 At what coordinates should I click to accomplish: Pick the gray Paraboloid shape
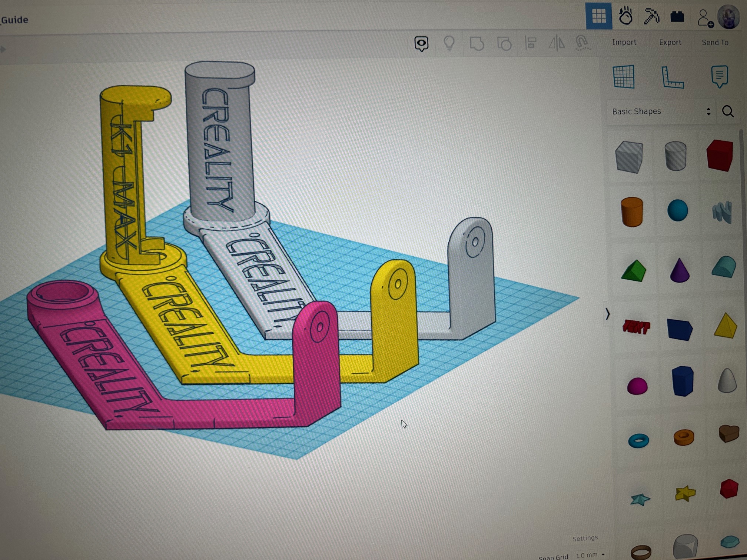pos(727,380)
